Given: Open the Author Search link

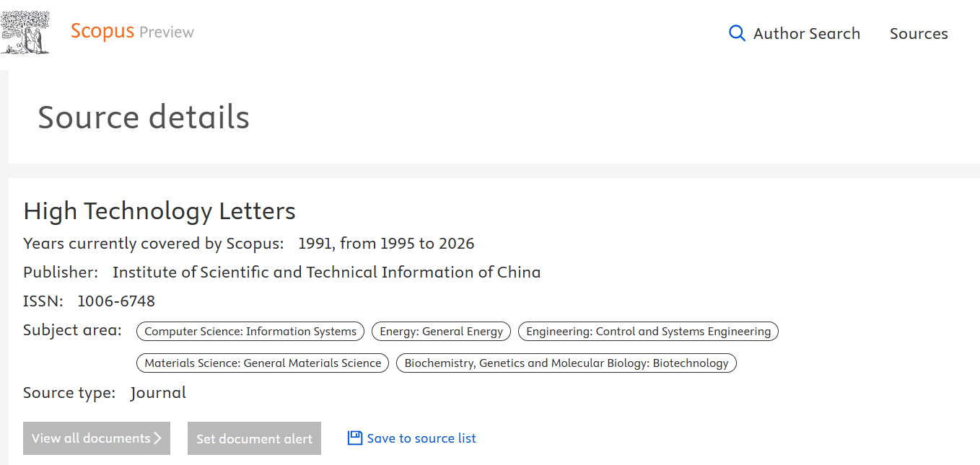Looking at the screenshot, I should pos(806,34).
